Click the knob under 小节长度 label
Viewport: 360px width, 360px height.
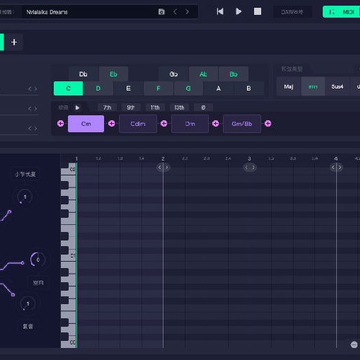click(24, 197)
